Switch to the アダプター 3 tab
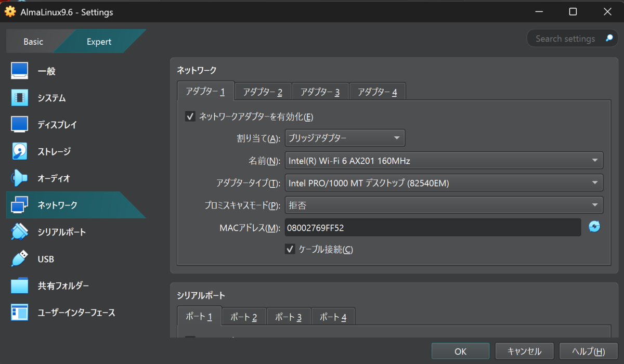 coord(320,92)
